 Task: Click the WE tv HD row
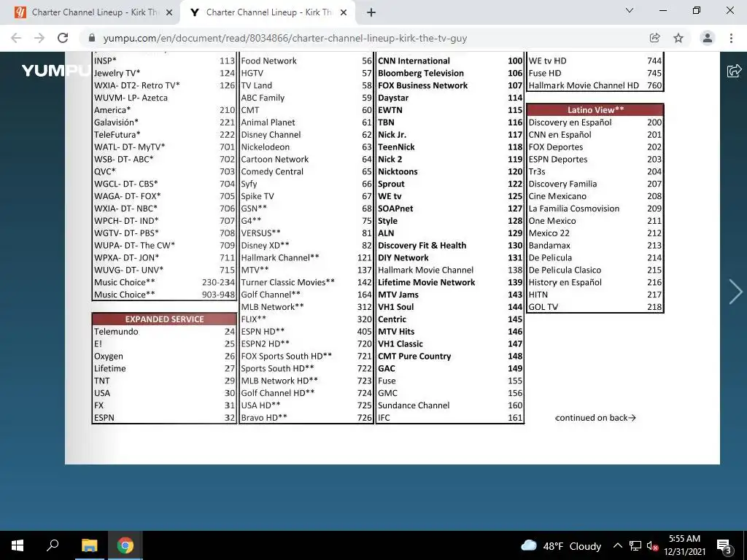coord(595,61)
